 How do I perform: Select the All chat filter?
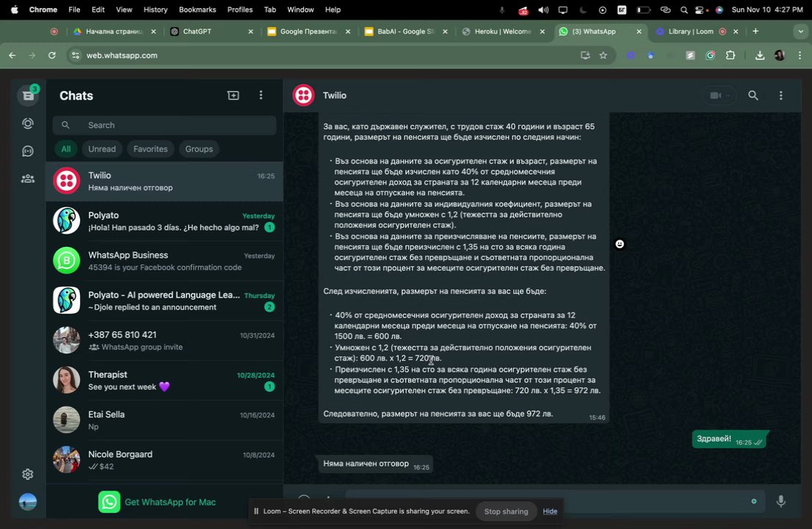coord(66,148)
